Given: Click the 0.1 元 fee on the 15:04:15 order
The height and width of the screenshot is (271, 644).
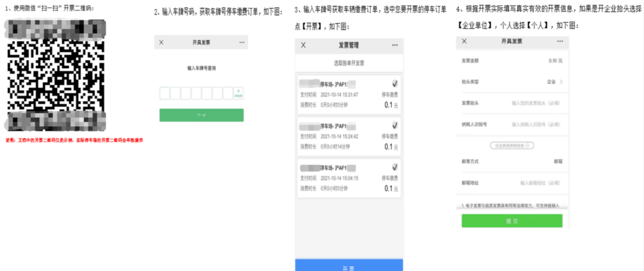Looking at the screenshot, I should (391, 189).
